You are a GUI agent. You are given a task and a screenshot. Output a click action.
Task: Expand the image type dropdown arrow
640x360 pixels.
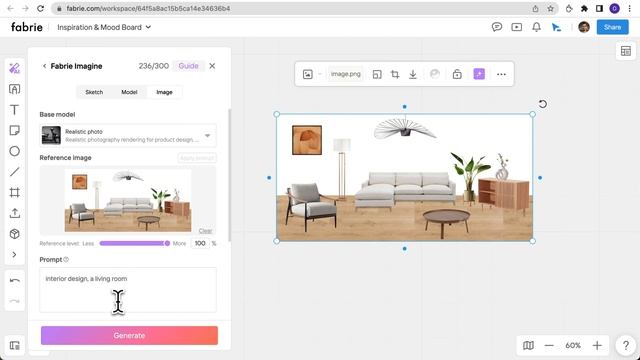pyautogui.click(x=320, y=74)
